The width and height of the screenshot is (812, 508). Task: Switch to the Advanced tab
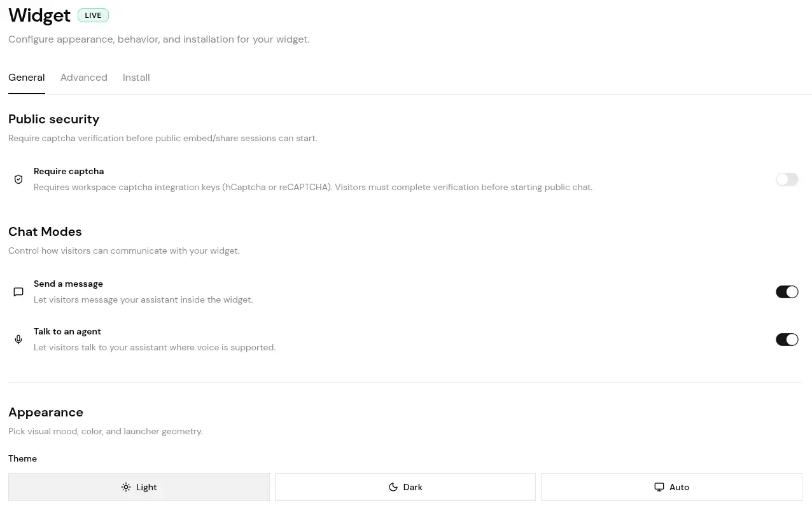(x=84, y=78)
